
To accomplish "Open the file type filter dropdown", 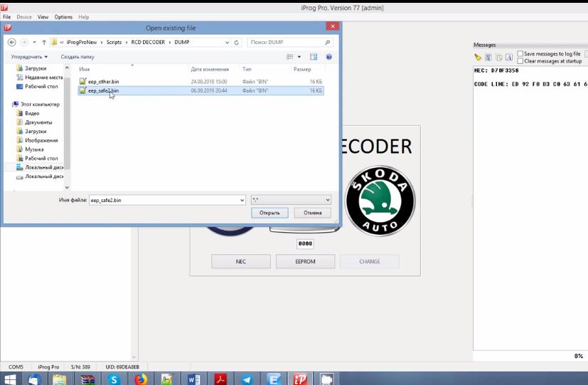I will click(327, 200).
